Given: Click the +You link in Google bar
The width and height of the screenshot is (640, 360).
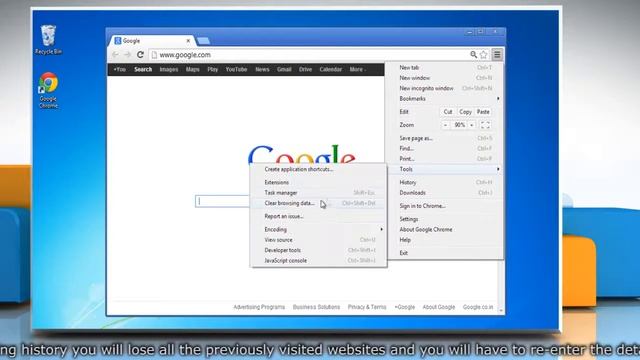Looking at the screenshot, I should pos(120,69).
